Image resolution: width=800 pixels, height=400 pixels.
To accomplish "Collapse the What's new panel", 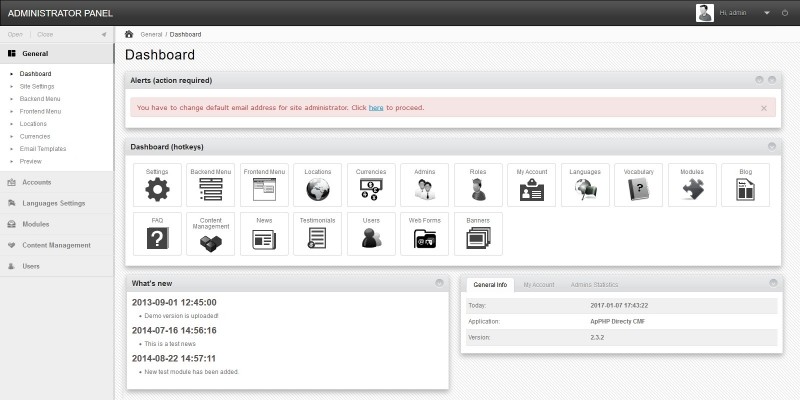I will pyautogui.click(x=440, y=283).
